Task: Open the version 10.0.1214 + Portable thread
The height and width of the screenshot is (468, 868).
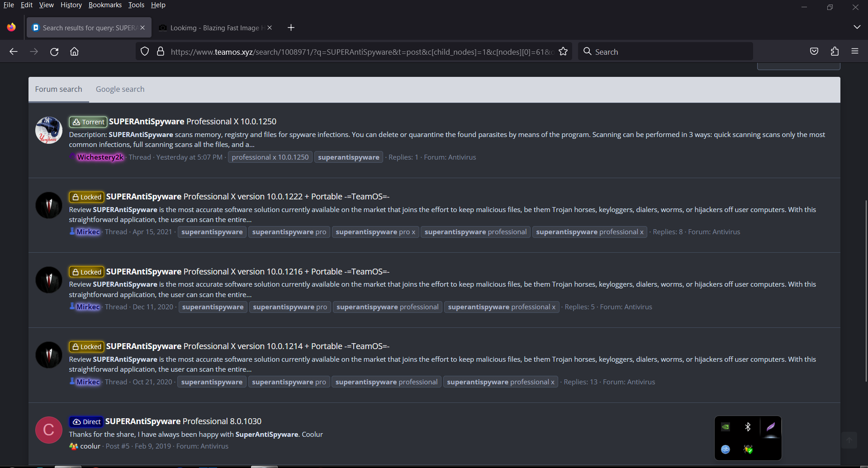Action: pos(248,346)
